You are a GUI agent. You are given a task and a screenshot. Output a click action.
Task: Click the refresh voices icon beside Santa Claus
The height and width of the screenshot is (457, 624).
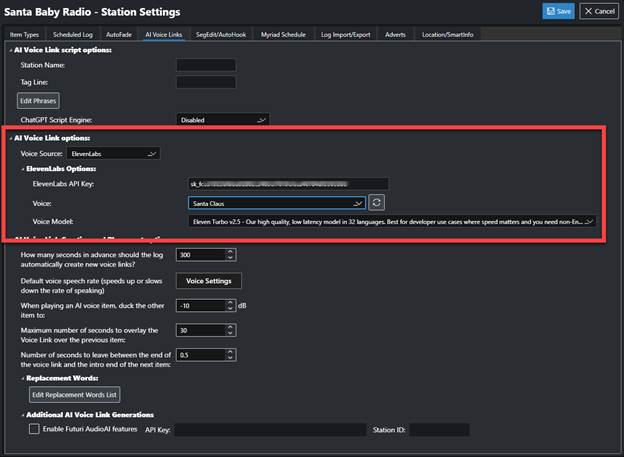tap(376, 203)
